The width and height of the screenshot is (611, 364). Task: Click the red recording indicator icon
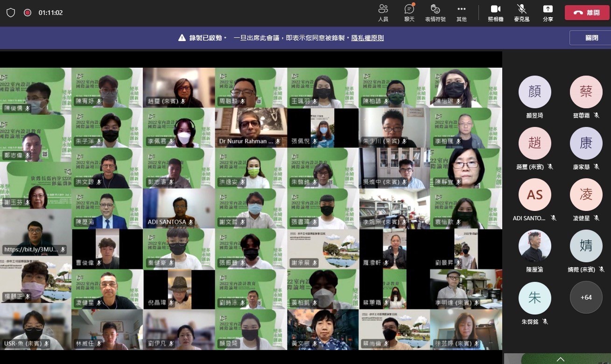click(x=28, y=13)
